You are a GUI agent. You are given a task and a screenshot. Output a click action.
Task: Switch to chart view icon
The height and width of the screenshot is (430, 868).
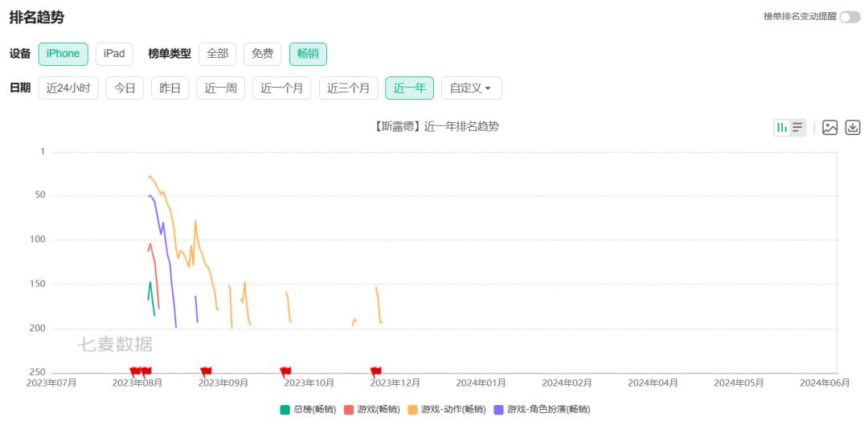coord(782,127)
